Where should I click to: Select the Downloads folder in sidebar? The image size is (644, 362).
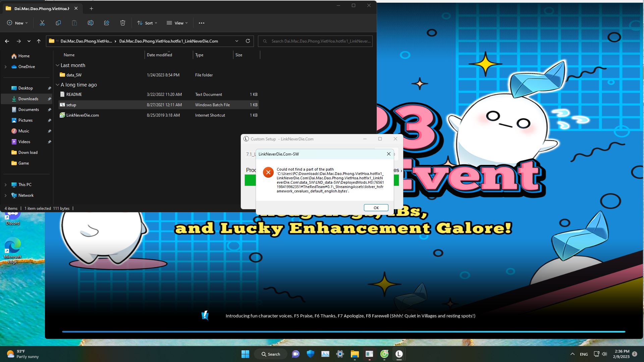point(28,99)
